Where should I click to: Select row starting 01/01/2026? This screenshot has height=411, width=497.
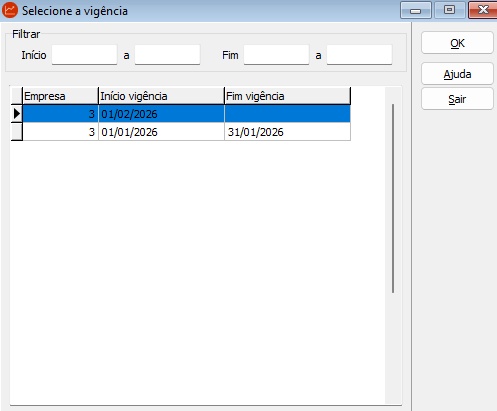[186, 132]
